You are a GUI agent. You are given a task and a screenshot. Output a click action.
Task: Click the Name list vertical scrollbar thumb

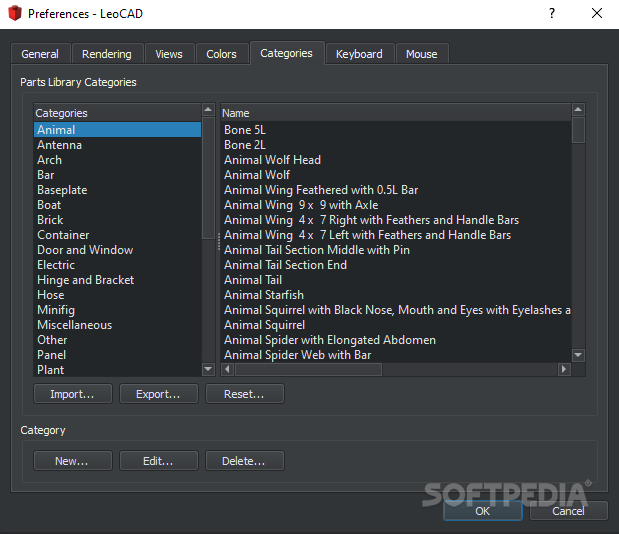click(x=578, y=130)
